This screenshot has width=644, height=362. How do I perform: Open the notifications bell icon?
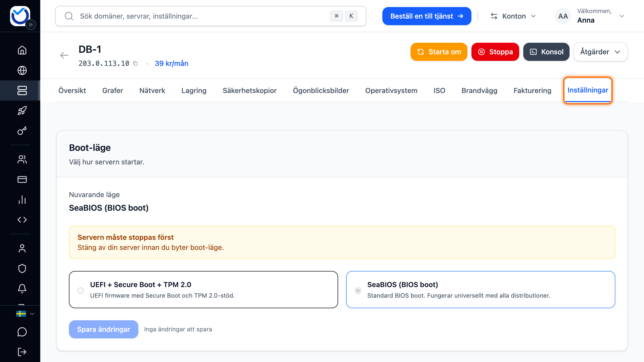[22, 289]
